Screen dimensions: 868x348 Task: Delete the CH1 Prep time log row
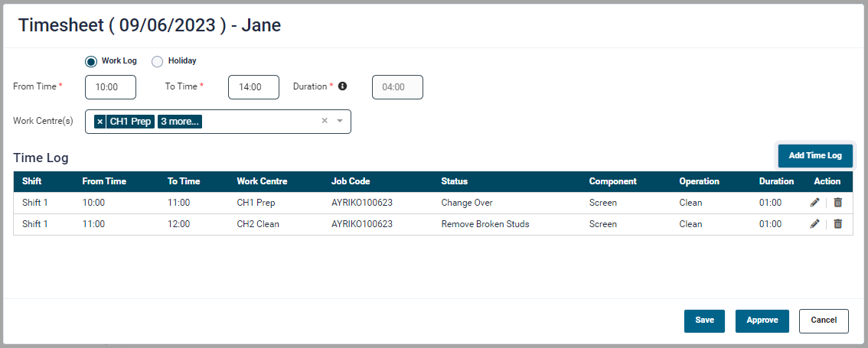point(837,203)
